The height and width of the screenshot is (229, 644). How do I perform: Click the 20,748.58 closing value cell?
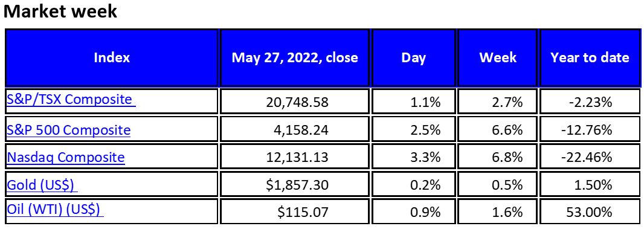pos(295,101)
